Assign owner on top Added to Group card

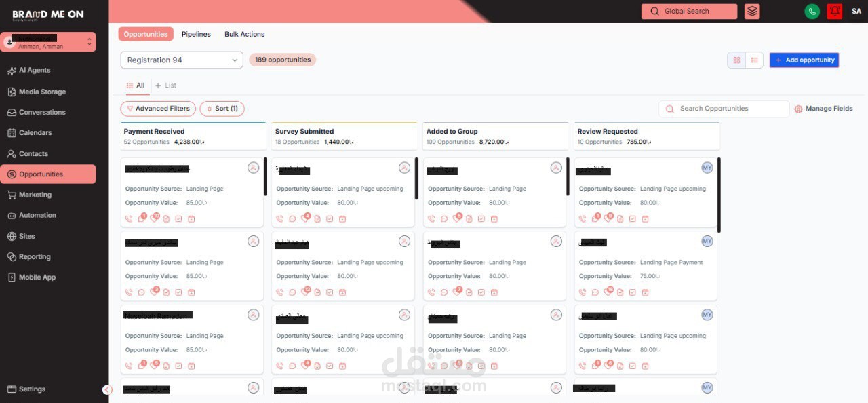[x=556, y=168]
